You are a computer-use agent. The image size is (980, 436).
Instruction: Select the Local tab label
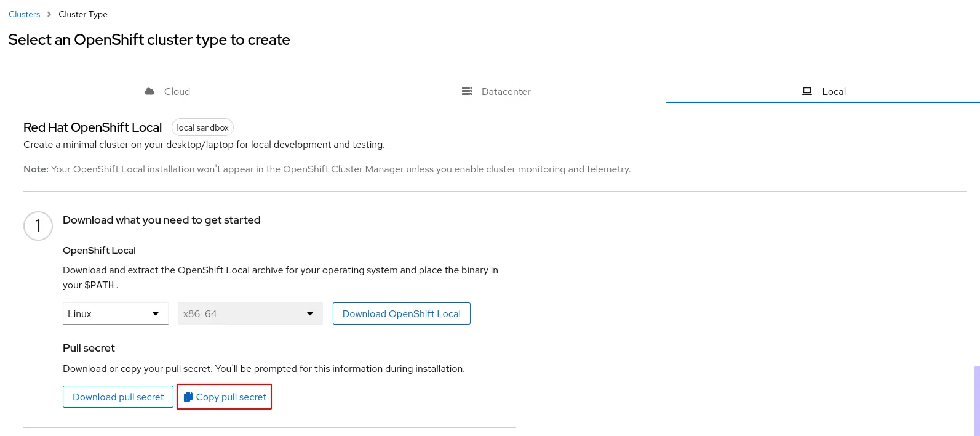pyautogui.click(x=834, y=91)
